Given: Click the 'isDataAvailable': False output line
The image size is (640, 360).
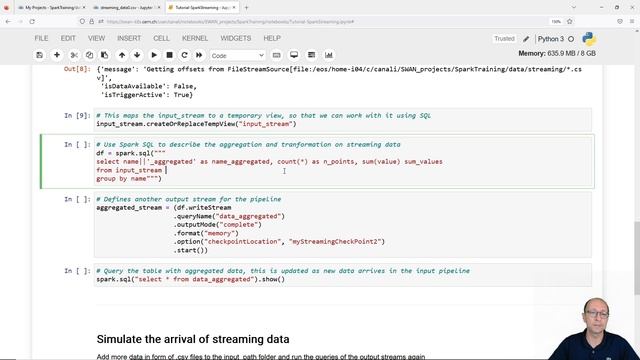Looking at the screenshot, I should [x=149, y=86].
